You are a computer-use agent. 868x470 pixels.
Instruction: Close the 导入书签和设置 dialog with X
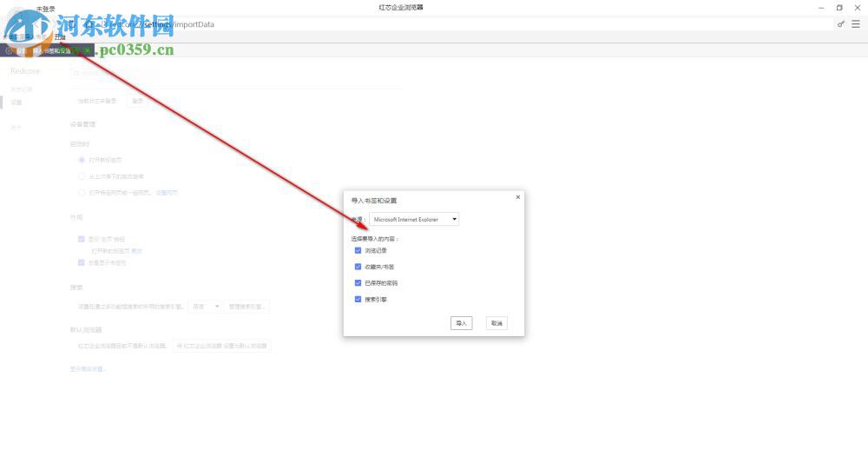click(518, 196)
